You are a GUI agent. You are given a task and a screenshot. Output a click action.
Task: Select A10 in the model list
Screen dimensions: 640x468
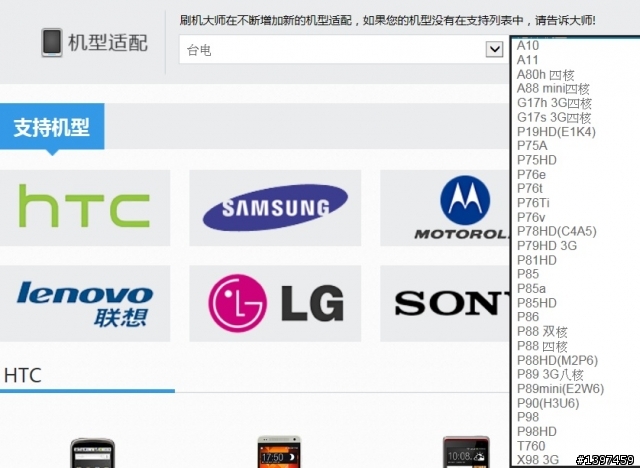click(x=528, y=45)
